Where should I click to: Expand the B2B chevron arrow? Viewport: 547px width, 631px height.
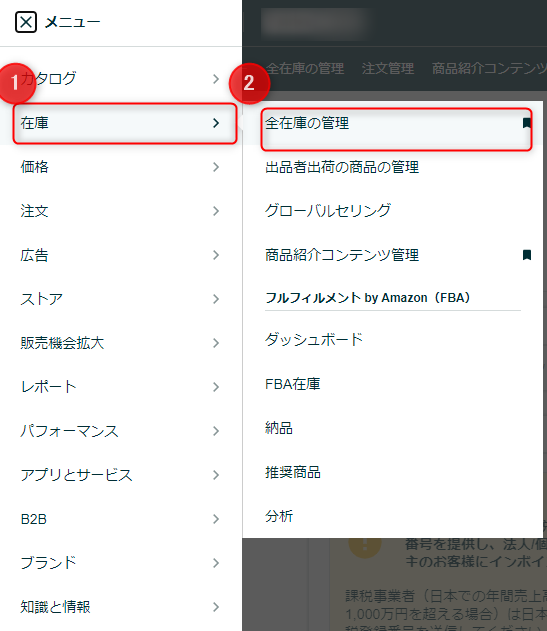pyautogui.click(x=216, y=519)
